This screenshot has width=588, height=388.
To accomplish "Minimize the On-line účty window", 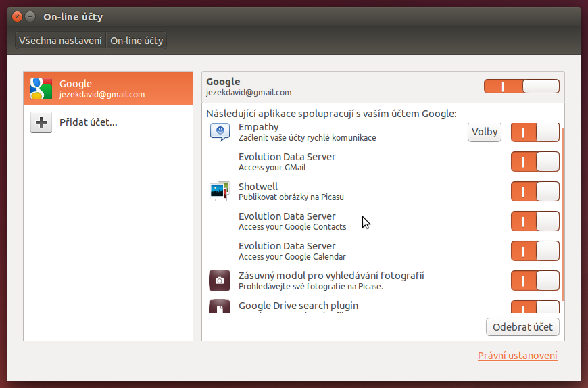I will coord(30,16).
